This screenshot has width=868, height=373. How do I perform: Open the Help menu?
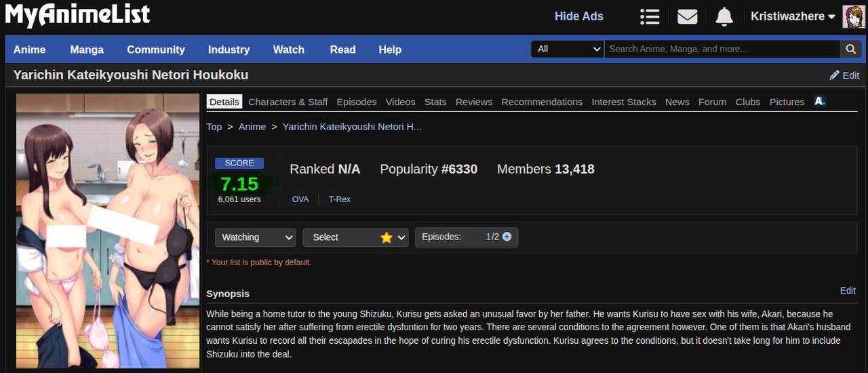390,50
